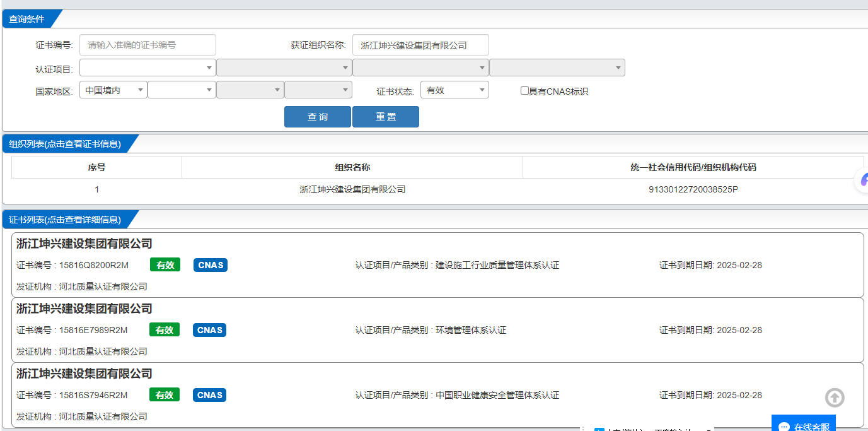Open certificate card 15816Q8200R2M
The image size is (868, 431).
click(x=437, y=265)
